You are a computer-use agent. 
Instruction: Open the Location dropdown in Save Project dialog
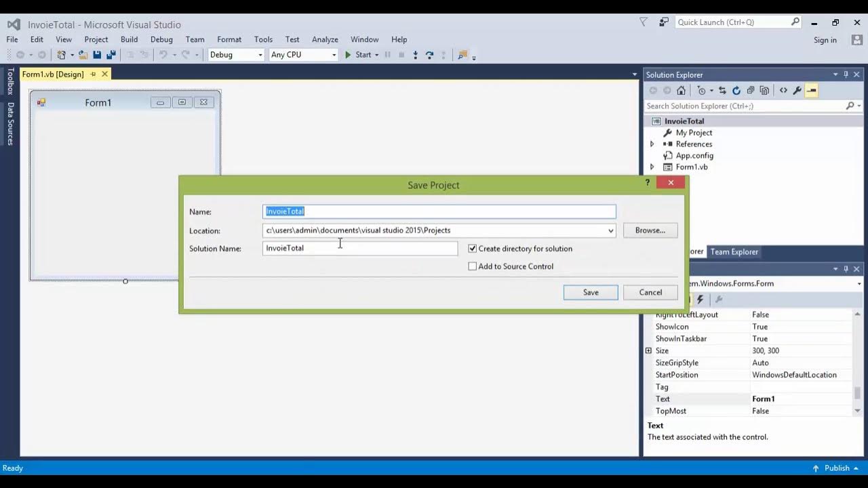610,230
